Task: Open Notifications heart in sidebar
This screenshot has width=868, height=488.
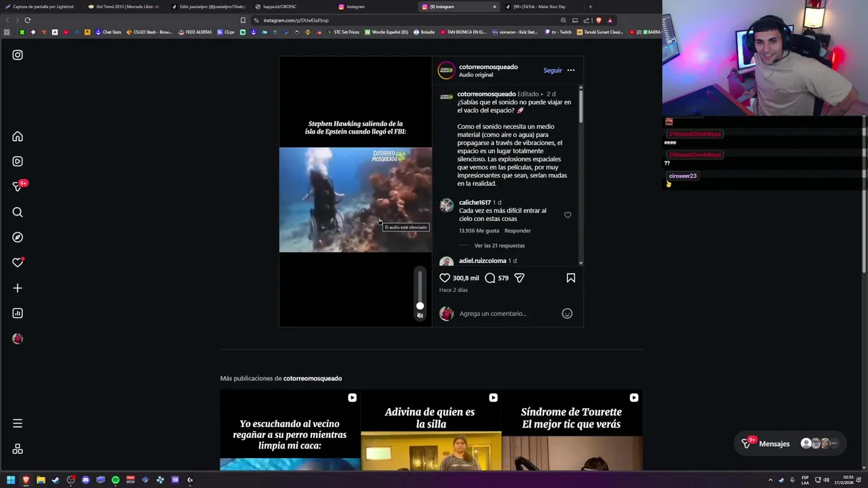Action: click(x=18, y=262)
